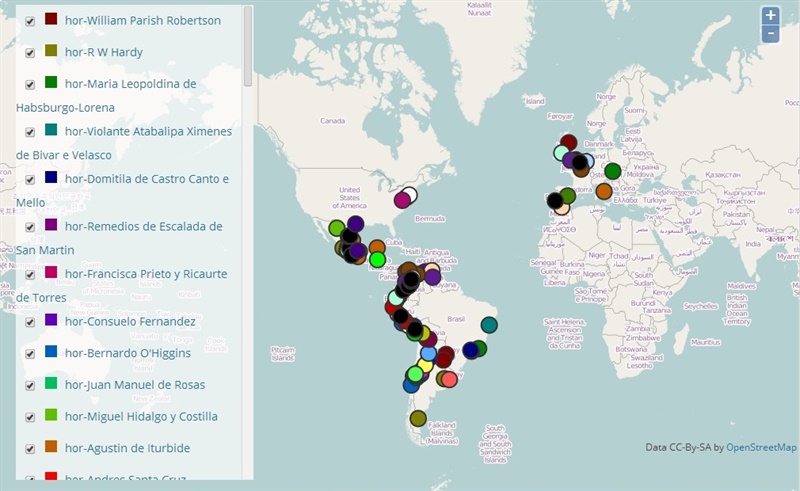This screenshot has height=491, width=800.
Task: Open the hor-Consuelo Fernandez legend link
Action: click(130, 322)
